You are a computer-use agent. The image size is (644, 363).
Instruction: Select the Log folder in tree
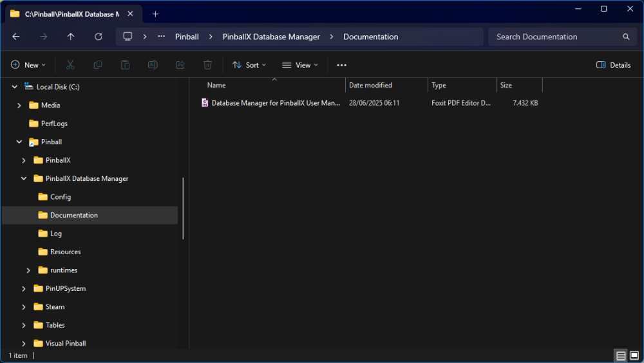(56, 234)
